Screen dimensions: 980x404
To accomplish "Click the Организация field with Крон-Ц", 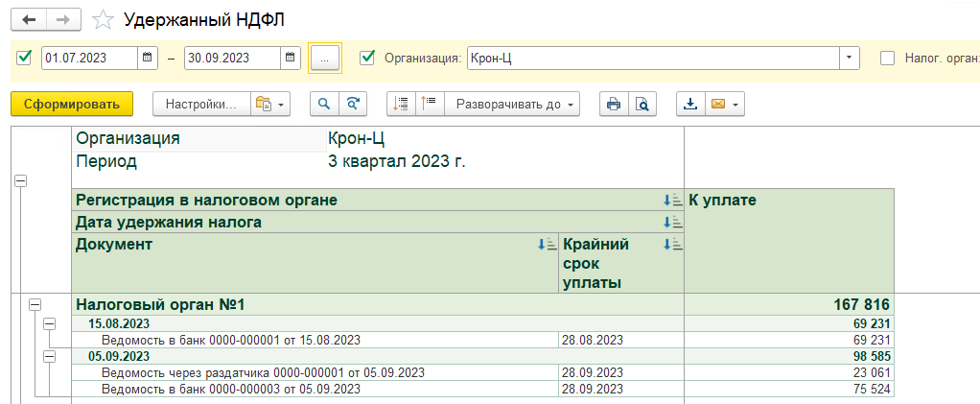I will pyautogui.click(x=652, y=59).
